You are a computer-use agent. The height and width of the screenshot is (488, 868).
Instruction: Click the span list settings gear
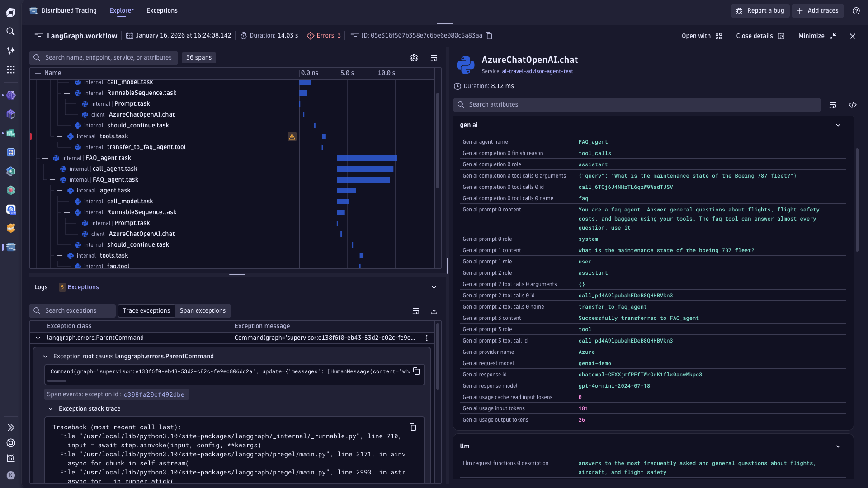[x=414, y=58]
